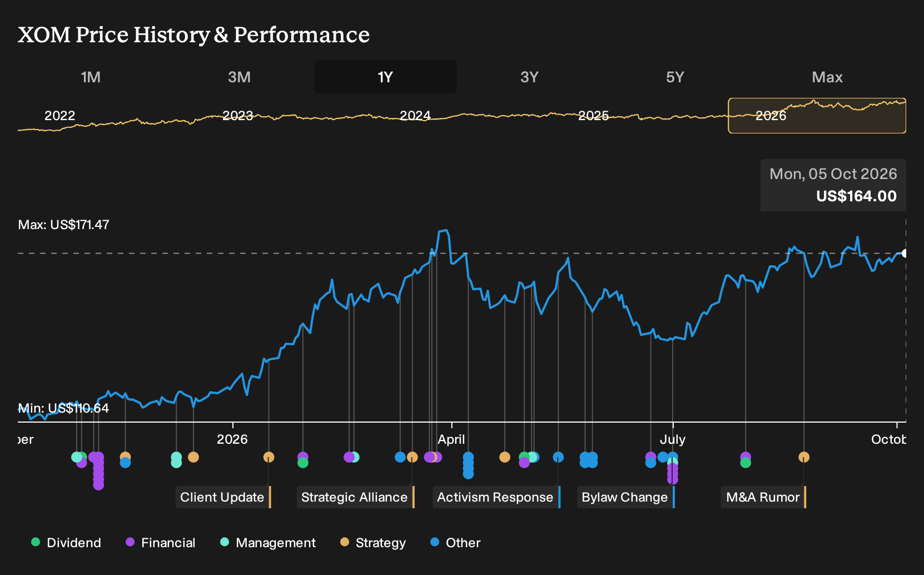Open the M&A Rumor event label
924x575 pixels.
764,497
